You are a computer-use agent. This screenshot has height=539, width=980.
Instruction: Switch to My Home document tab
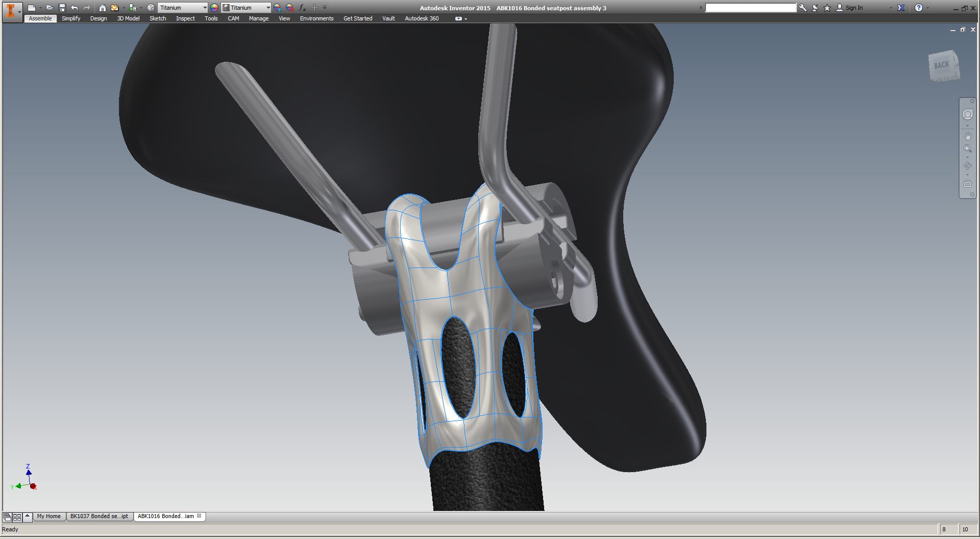pos(49,517)
